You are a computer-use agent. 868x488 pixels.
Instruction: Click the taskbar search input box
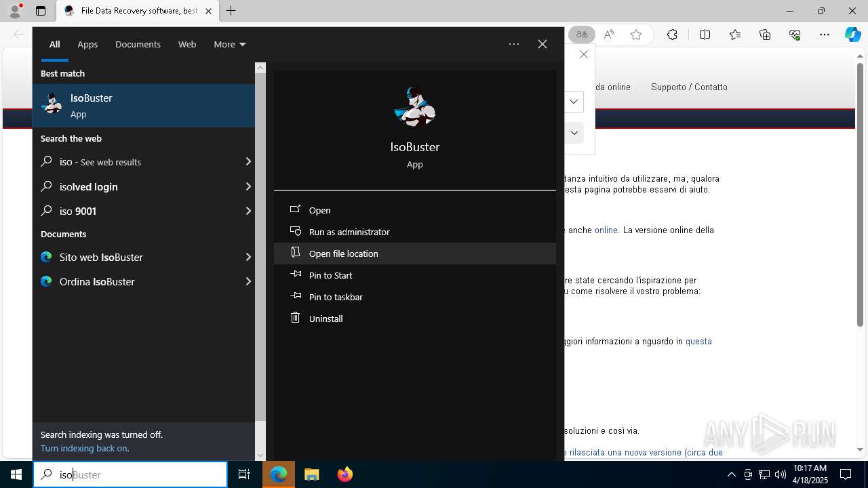(130, 474)
